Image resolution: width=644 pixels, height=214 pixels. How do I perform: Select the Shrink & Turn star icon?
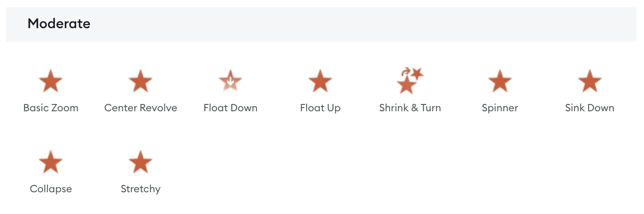tap(410, 81)
